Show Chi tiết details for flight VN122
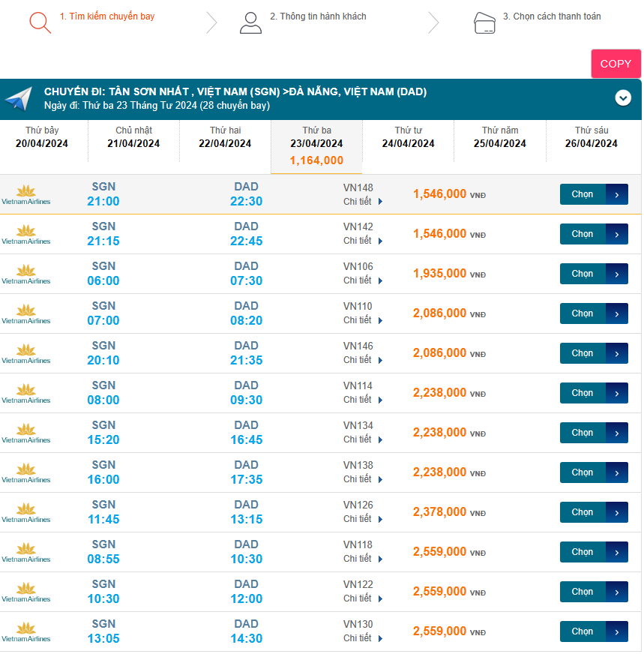The height and width of the screenshot is (672, 644). click(363, 598)
